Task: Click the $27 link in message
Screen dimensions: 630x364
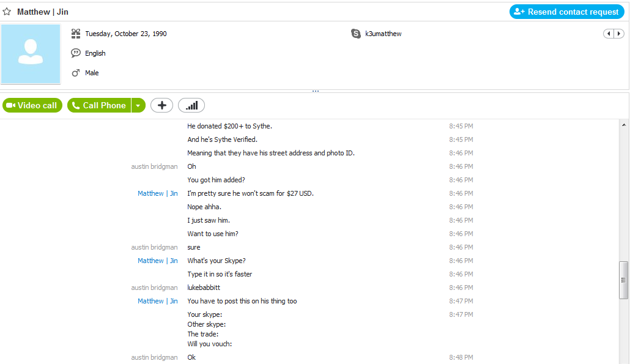Action: coord(292,193)
